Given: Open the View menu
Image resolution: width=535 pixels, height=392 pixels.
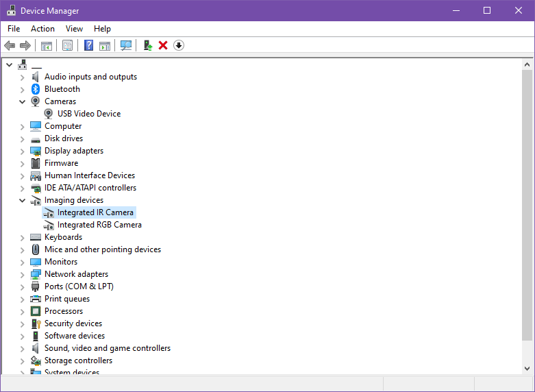Looking at the screenshot, I should click(x=74, y=29).
